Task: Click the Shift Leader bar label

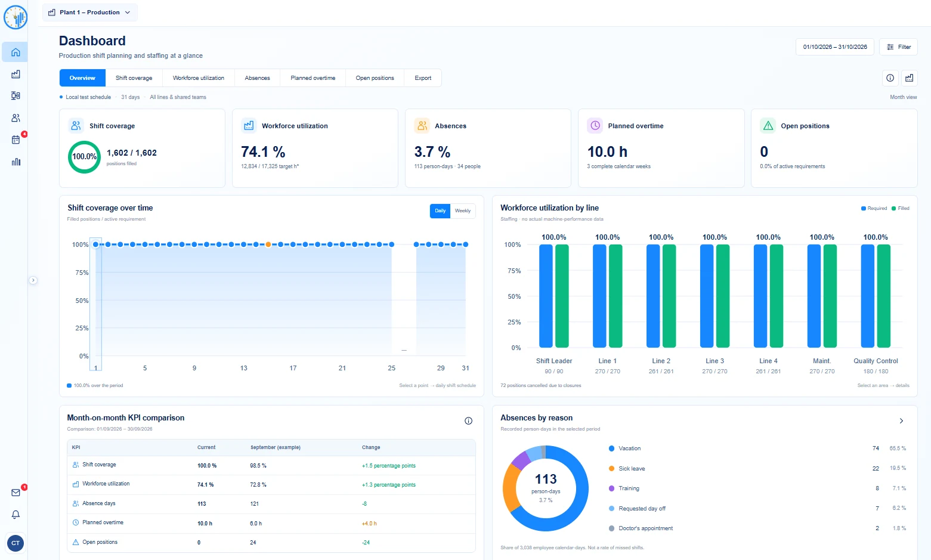Action: 554,361
